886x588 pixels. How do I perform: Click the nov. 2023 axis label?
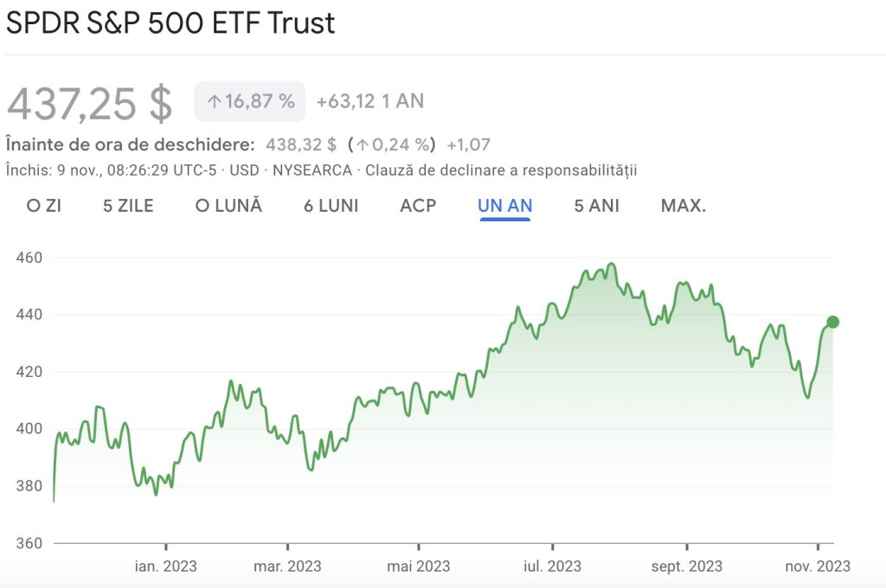pyautogui.click(x=818, y=566)
